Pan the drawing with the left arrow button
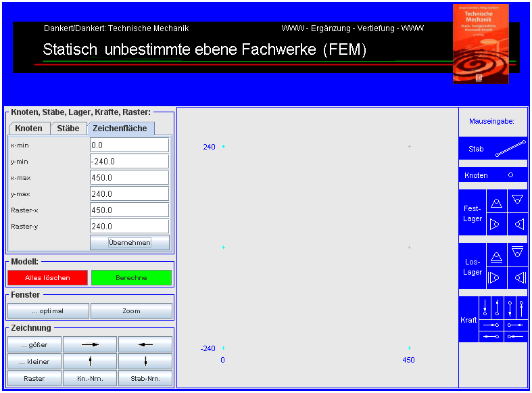 pyautogui.click(x=145, y=344)
